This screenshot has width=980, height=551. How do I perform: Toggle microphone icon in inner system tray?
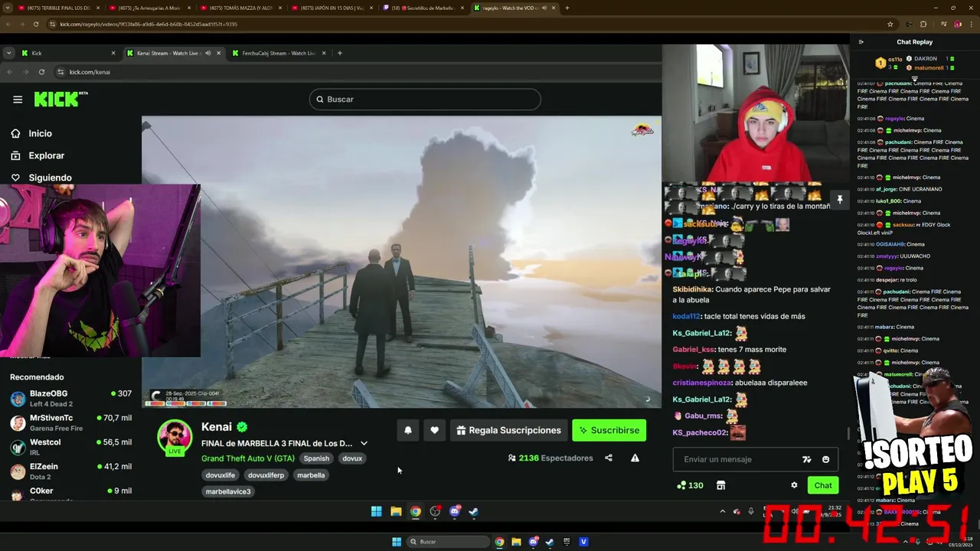751,511
